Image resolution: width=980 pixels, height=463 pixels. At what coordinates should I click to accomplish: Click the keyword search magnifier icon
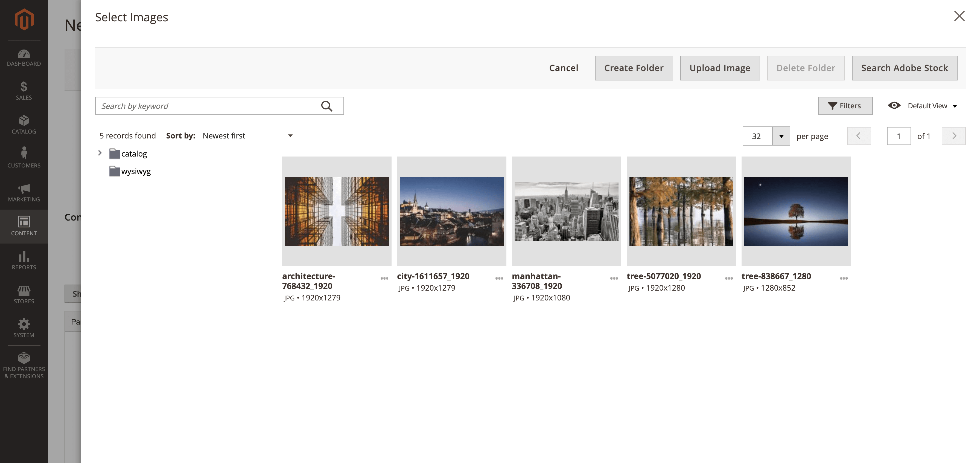pyautogui.click(x=326, y=105)
